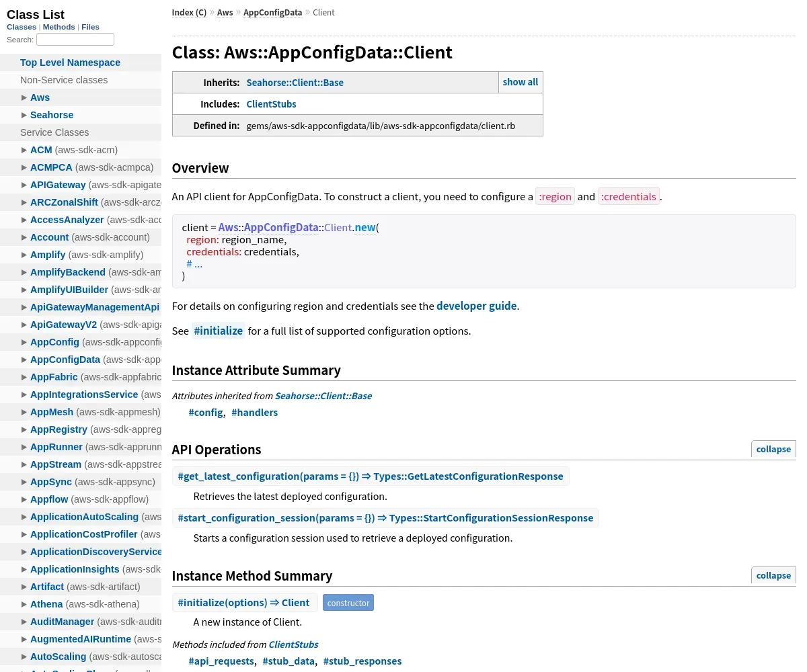The height and width of the screenshot is (672, 807).
Task: Open ClientStubs in Methods included from
Action: click(293, 644)
